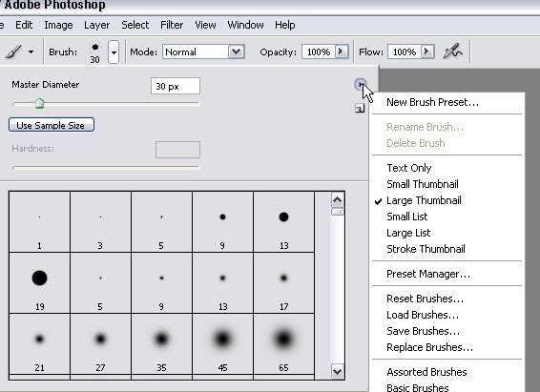Open the Mode dropdown showing Normal
Screen dimensions: 540x392
[203, 52]
